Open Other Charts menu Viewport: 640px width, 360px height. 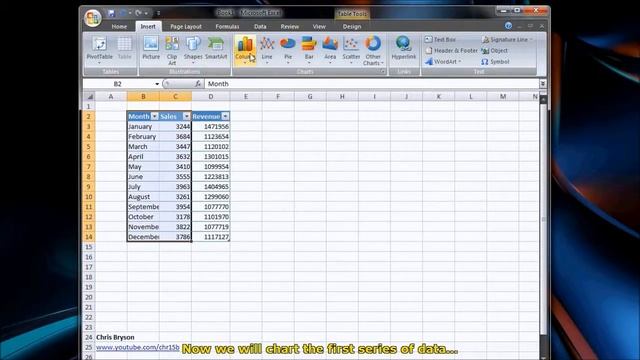373,50
